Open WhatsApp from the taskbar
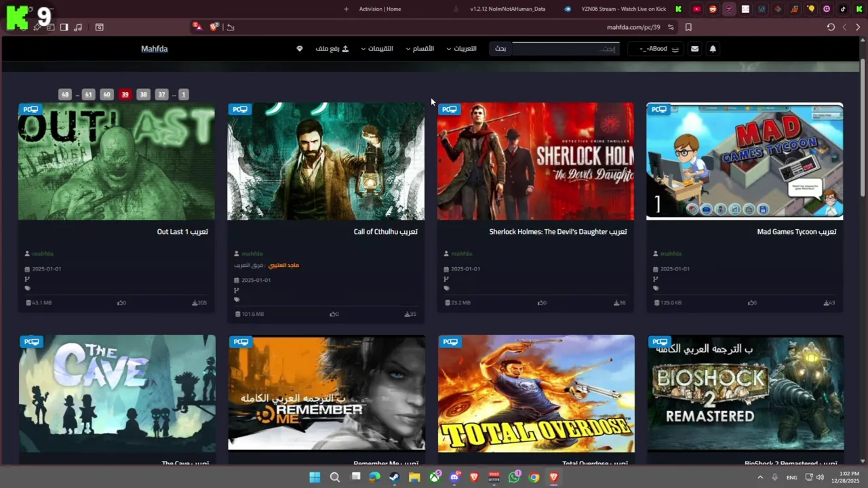868x488 pixels. (514, 477)
